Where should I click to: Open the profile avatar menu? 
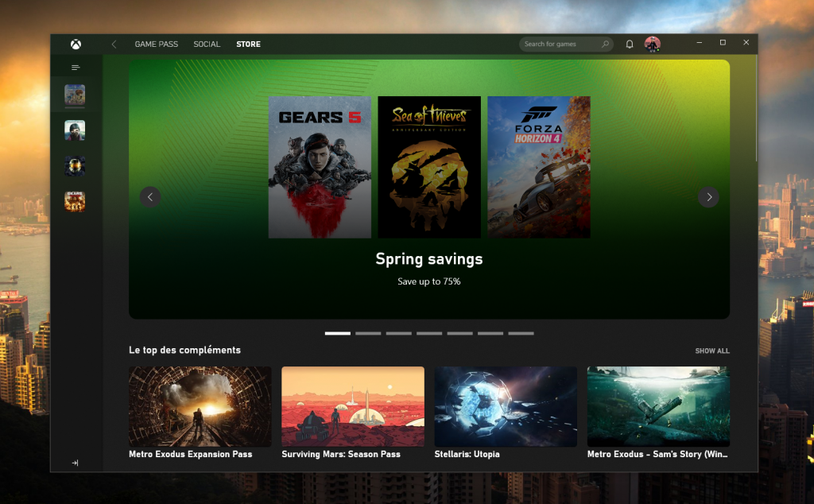click(x=652, y=44)
